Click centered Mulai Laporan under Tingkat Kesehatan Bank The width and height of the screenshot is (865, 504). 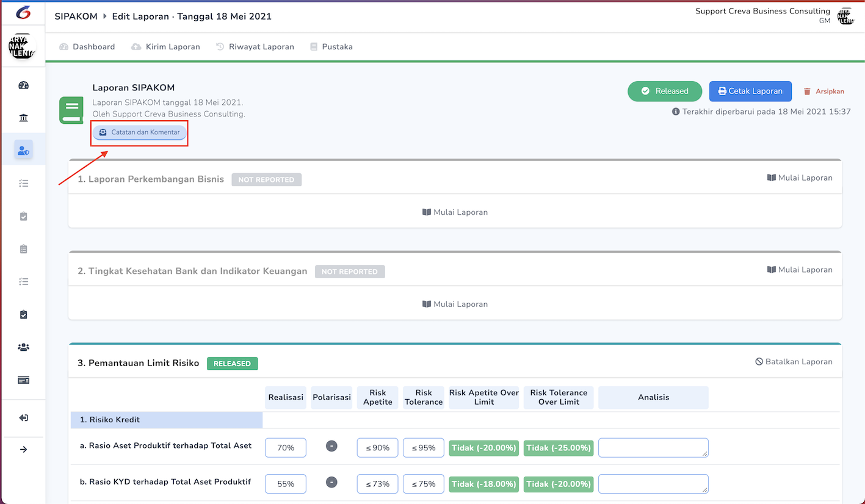455,304
